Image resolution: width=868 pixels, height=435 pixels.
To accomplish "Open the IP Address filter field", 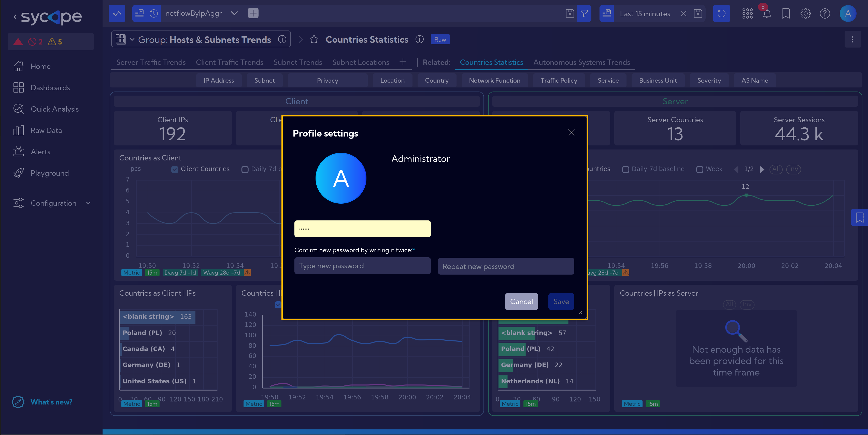I will click(x=219, y=81).
